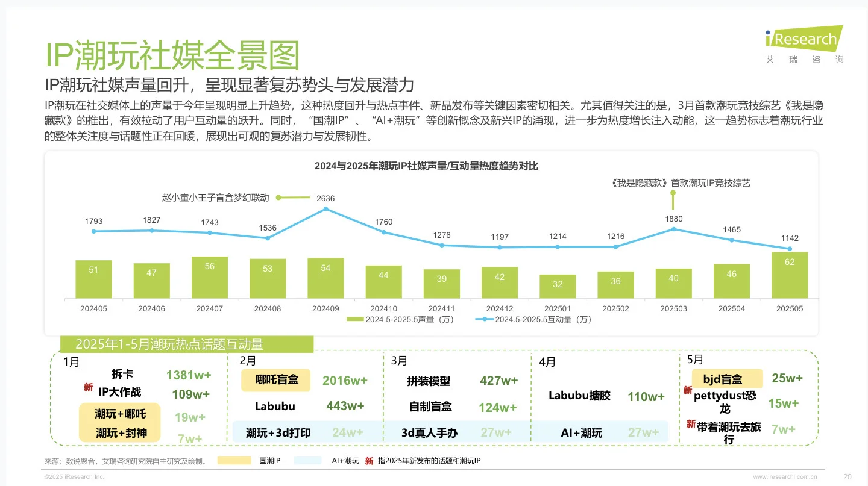Click the 202411 bar showing 39
This screenshot has height=486, width=868.
(442, 284)
